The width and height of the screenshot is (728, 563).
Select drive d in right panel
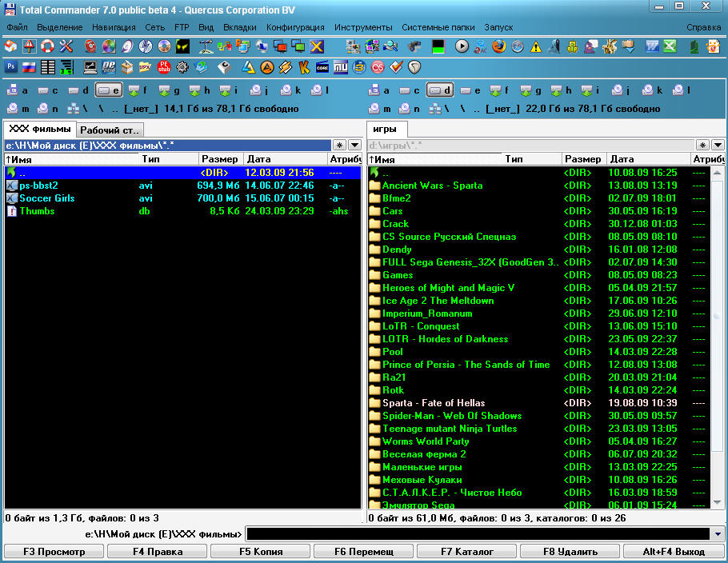tap(440, 90)
